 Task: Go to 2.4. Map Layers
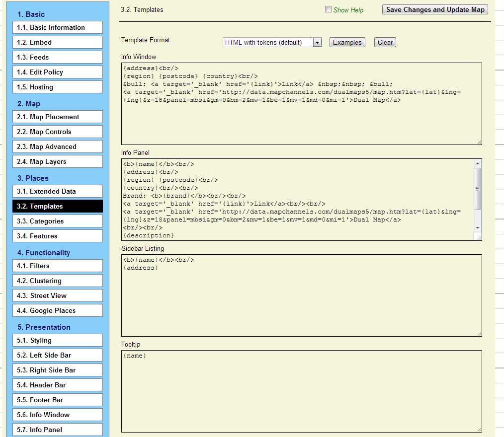click(58, 161)
